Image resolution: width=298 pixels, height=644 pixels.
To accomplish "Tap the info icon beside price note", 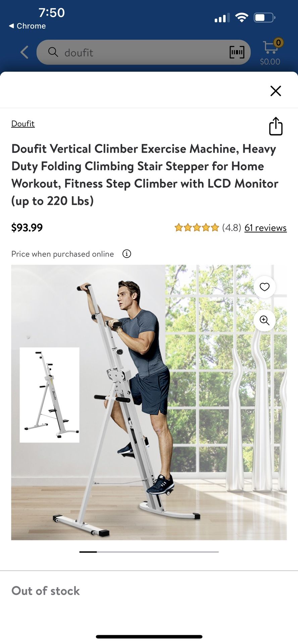I will tap(127, 254).
